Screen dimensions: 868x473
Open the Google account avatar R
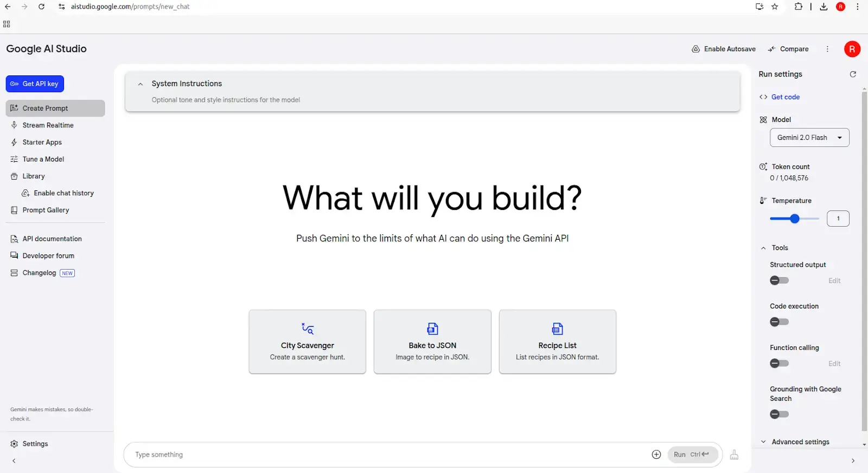pyautogui.click(x=852, y=49)
